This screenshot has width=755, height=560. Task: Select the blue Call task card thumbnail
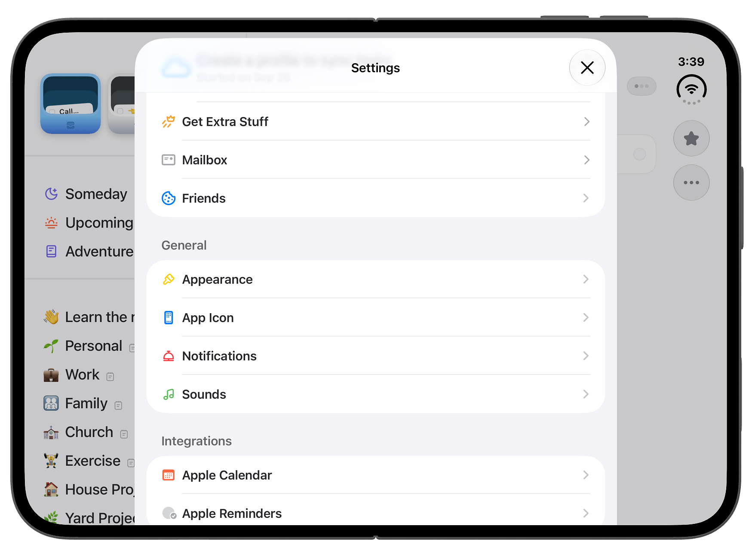(x=71, y=104)
